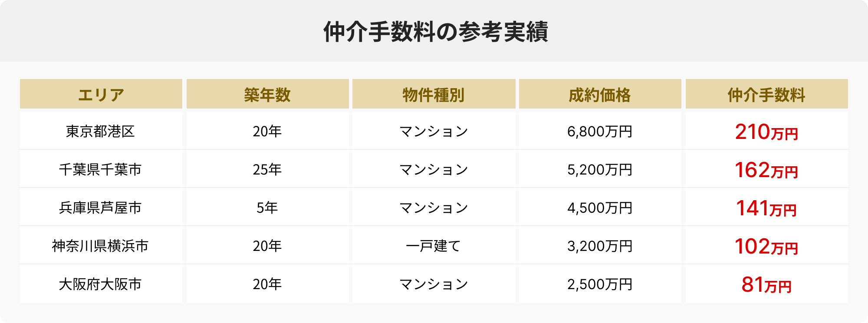The width and height of the screenshot is (868, 323).
Task: Click the 千葉県千葉市 area cell
Action: pos(101,169)
